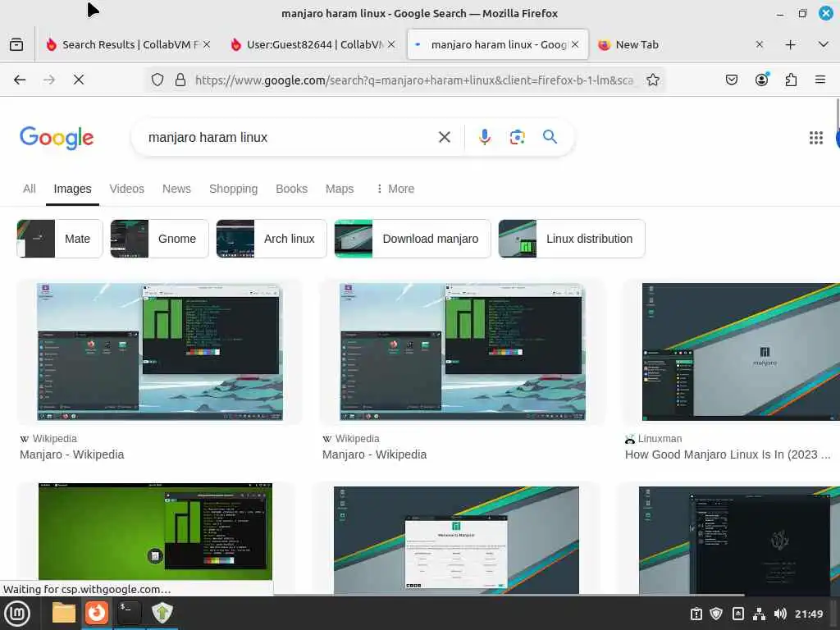This screenshot has width=840, height=630.
Task: Select the Videos search filter
Action: [x=127, y=189]
